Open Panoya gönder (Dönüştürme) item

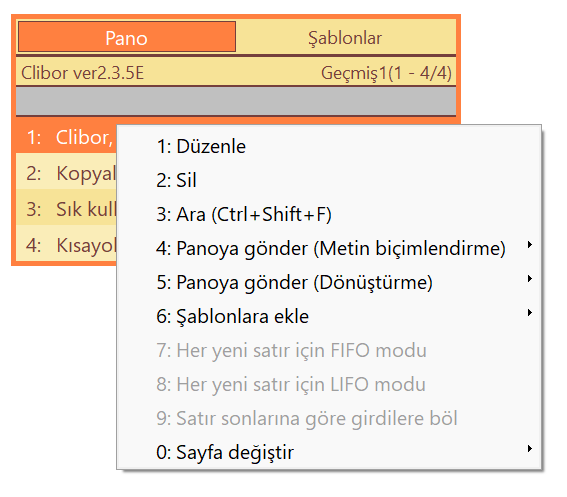329,282
